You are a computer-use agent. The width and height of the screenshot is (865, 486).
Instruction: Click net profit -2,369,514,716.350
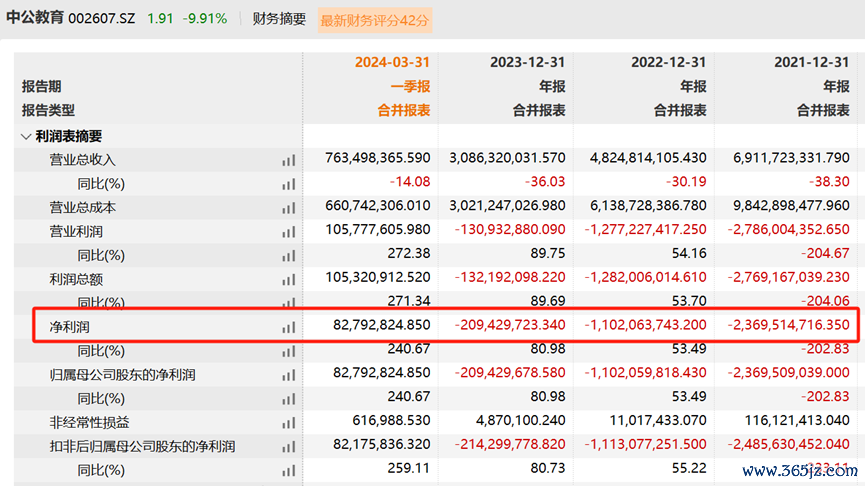pyautogui.click(x=788, y=325)
